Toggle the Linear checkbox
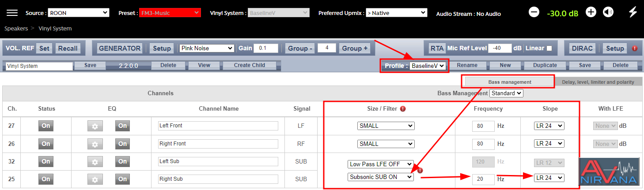The width and height of the screenshot is (644, 190). [549, 48]
